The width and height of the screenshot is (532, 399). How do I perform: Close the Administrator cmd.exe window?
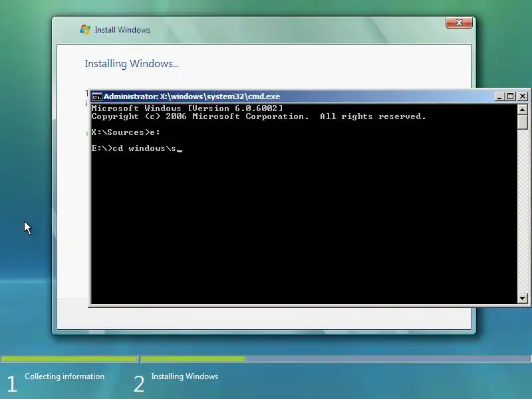[x=523, y=96]
